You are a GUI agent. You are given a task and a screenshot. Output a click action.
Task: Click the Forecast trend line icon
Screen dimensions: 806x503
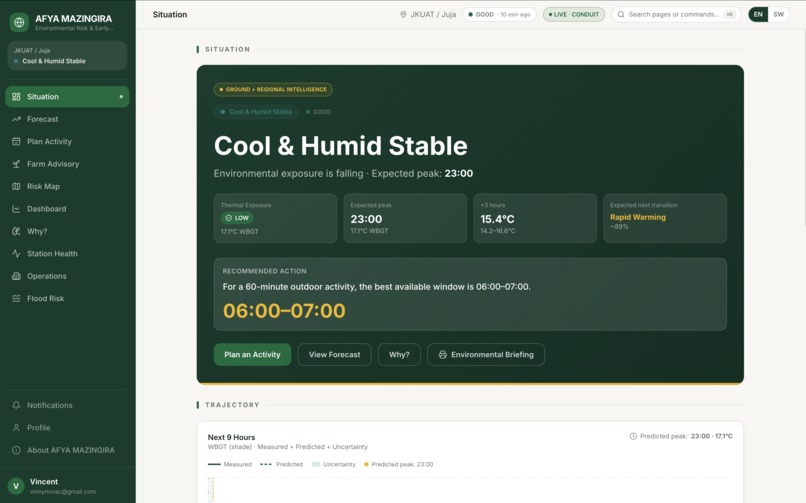pos(16,119)
